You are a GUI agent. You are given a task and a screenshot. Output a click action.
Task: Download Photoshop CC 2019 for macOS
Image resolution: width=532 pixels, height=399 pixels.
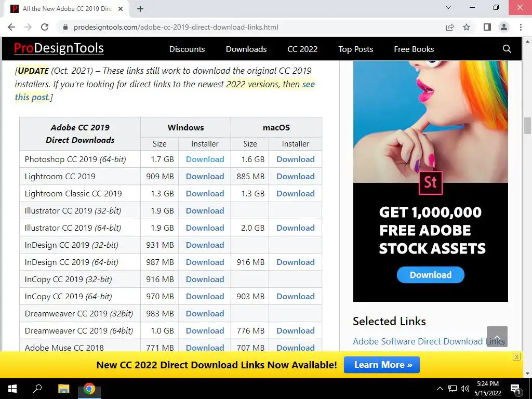click(x=296, y=159)
